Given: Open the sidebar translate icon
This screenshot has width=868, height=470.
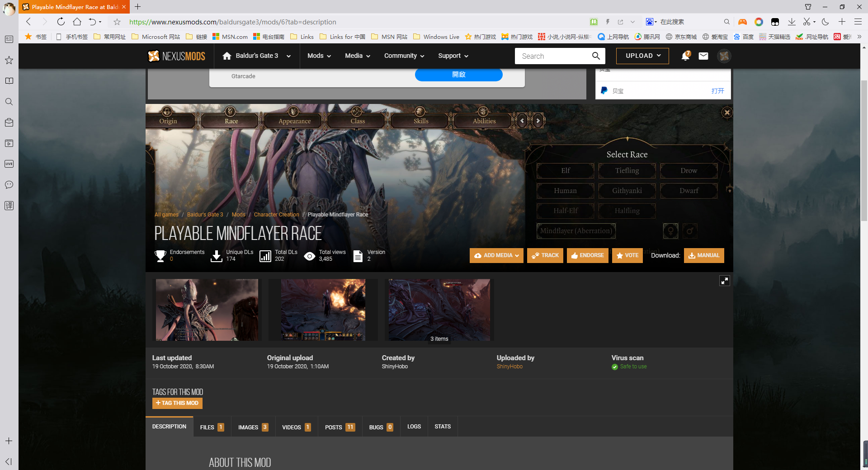Looking at the screenshot, I should coord(9,206).
